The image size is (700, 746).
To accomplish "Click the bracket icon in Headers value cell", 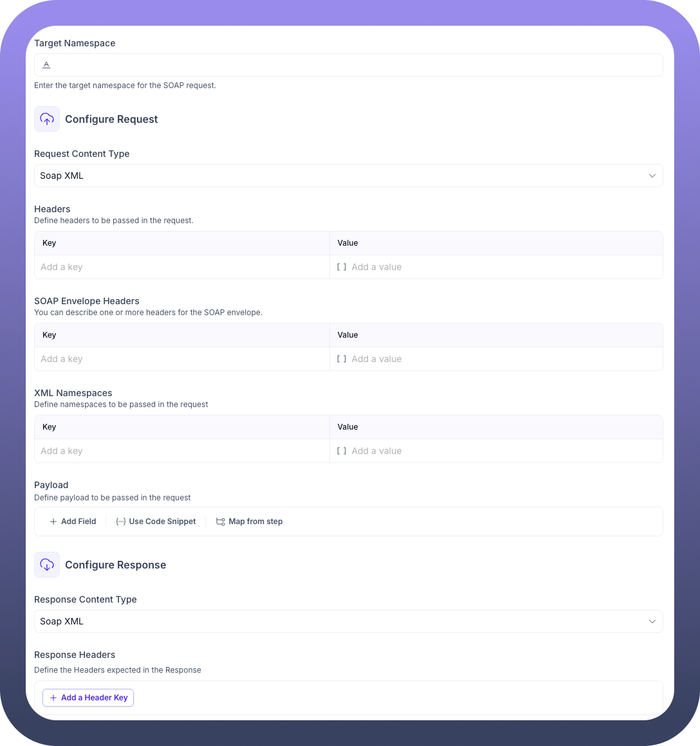I will pos(342,267).
